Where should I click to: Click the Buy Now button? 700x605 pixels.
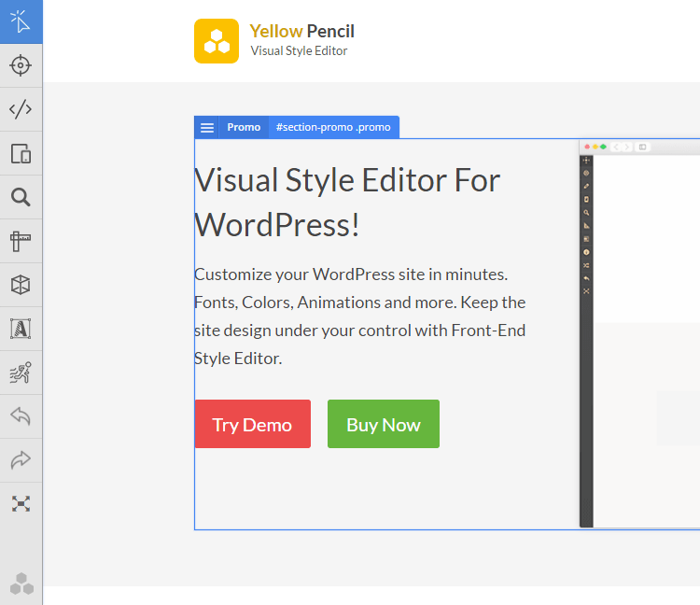click(384, 424)
